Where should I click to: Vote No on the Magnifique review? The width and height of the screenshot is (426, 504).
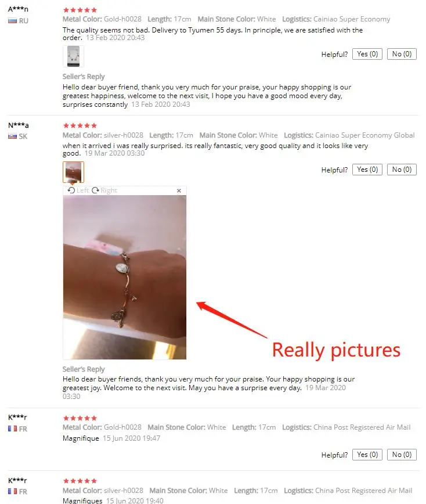coord(402,455)
